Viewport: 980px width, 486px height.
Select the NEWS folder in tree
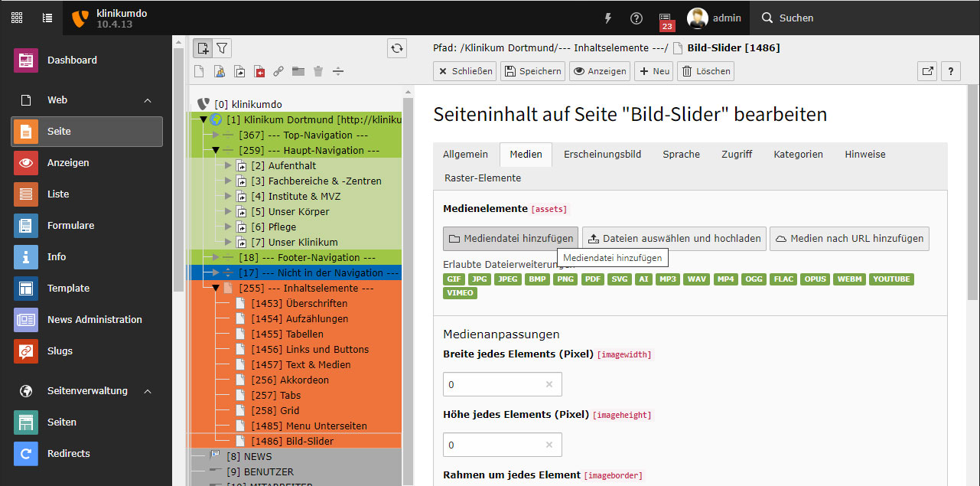click(249, 456)
